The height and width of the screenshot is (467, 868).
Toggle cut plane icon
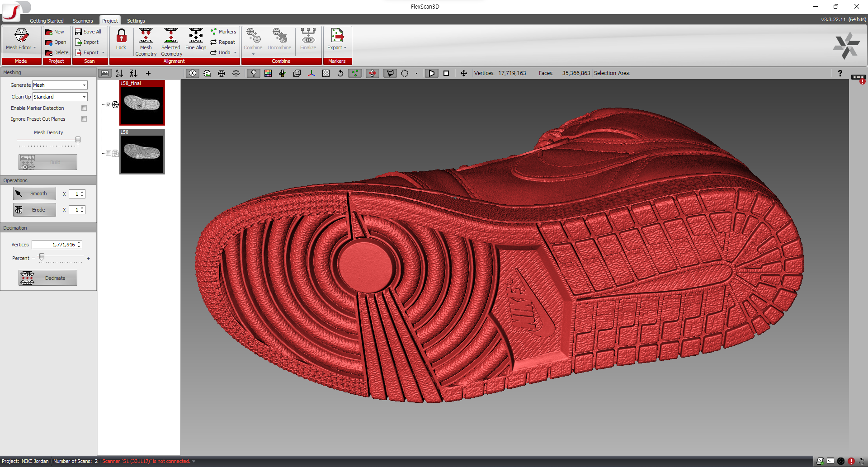[x=283, y=73]
